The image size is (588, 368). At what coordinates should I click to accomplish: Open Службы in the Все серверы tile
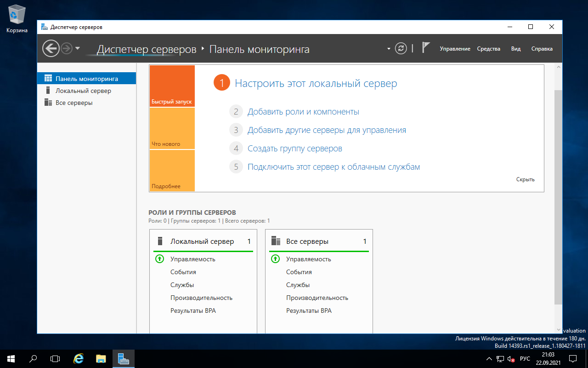[298, 285]
